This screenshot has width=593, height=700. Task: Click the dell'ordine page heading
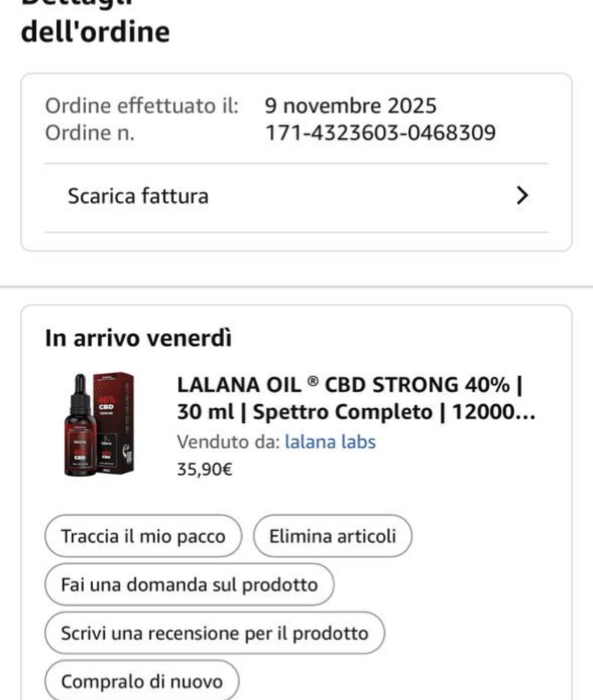point(95,31)
